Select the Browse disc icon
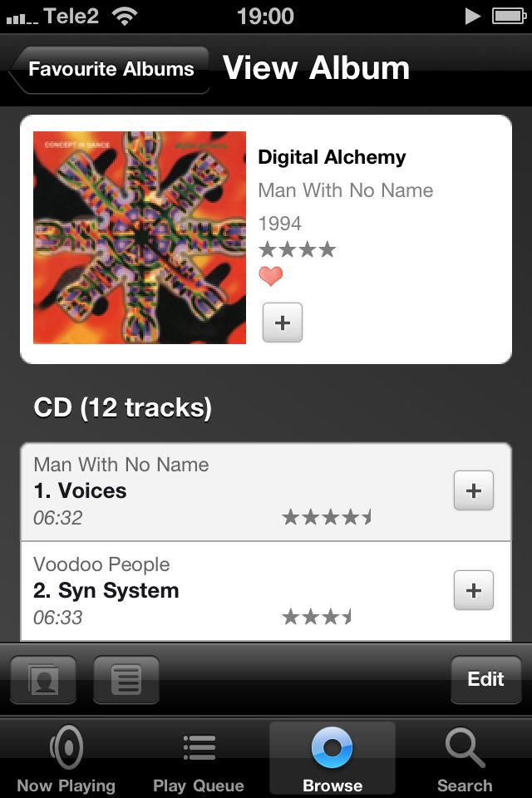 (332, 747)
